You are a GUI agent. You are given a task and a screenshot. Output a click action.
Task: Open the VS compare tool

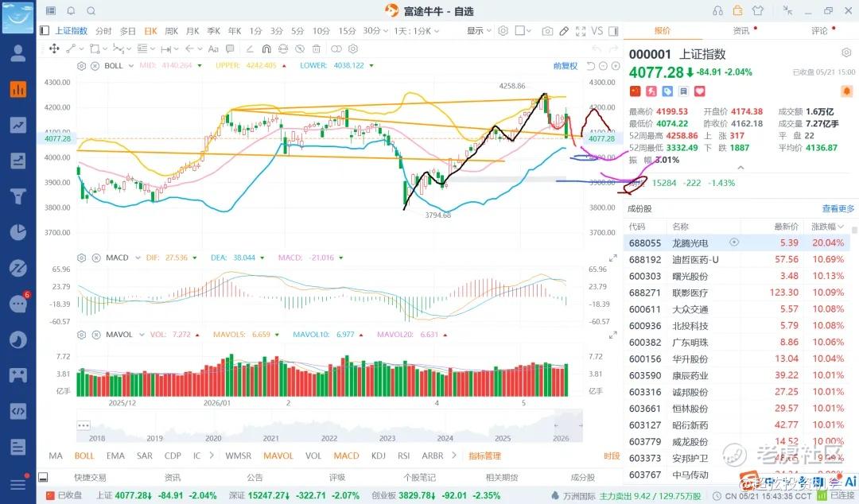[597, 31]
